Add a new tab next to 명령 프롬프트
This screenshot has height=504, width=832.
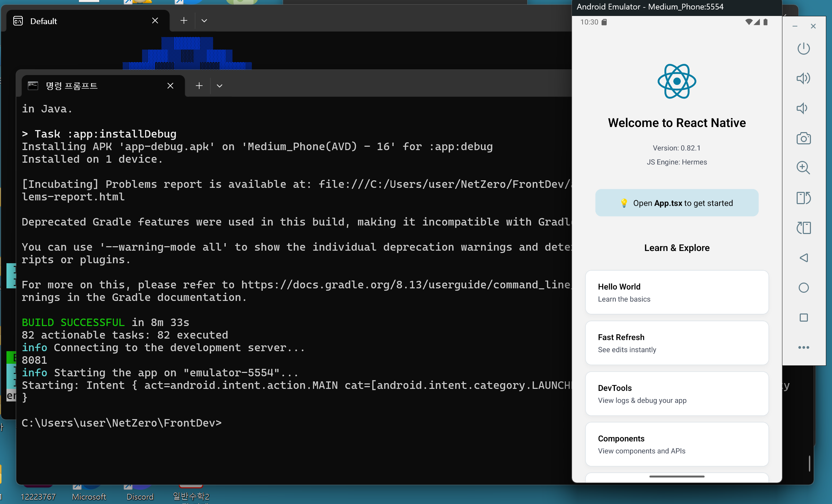click(x=199, y=86)
